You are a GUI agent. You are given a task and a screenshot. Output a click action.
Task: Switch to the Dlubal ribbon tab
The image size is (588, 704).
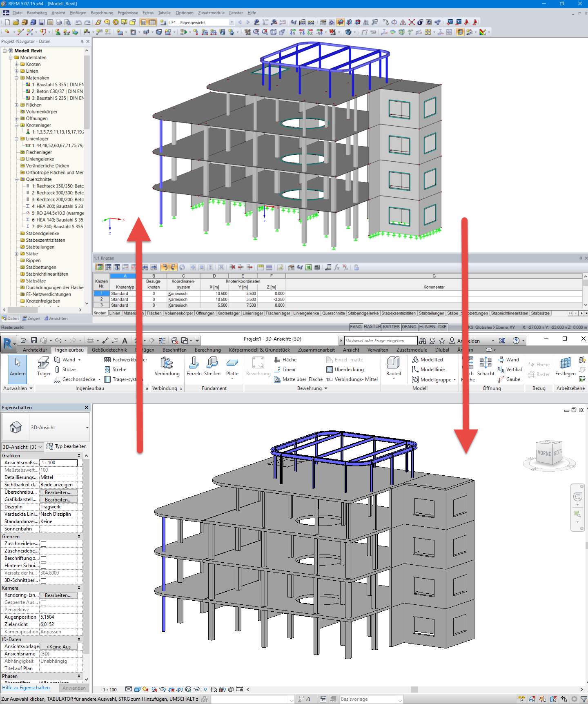click(442, 350)
